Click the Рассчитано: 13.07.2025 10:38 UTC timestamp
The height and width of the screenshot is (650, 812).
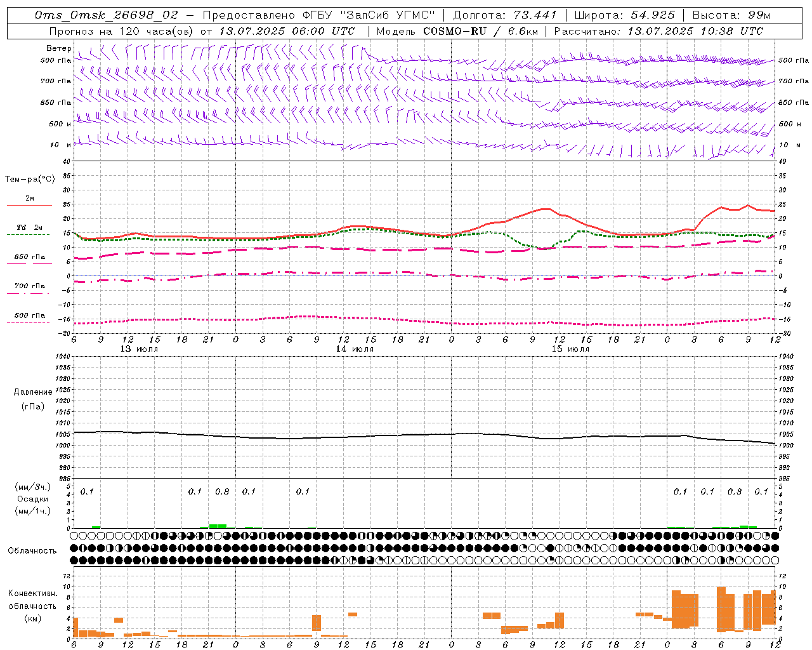click(658, 31)
